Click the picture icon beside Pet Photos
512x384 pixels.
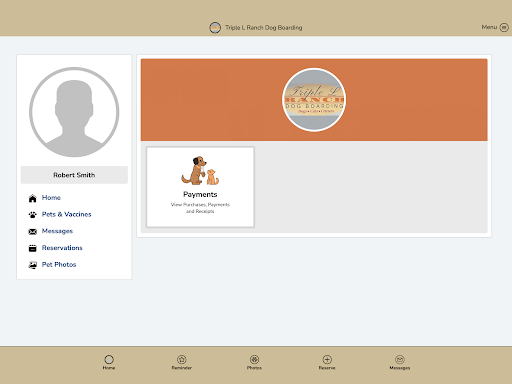pyautogui.click(x=32, y=265)
